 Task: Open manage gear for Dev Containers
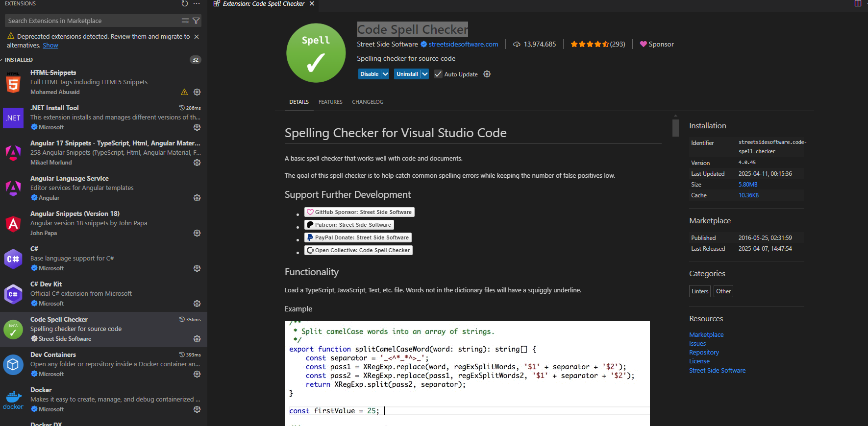(197, 374)
